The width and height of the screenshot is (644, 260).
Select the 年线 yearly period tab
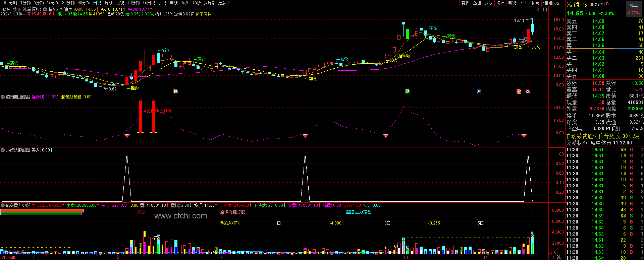174,3
